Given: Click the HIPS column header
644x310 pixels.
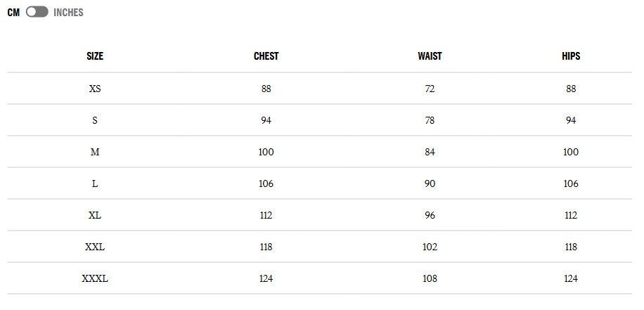Looking at the screenshot, I should [x=571, y=56].
